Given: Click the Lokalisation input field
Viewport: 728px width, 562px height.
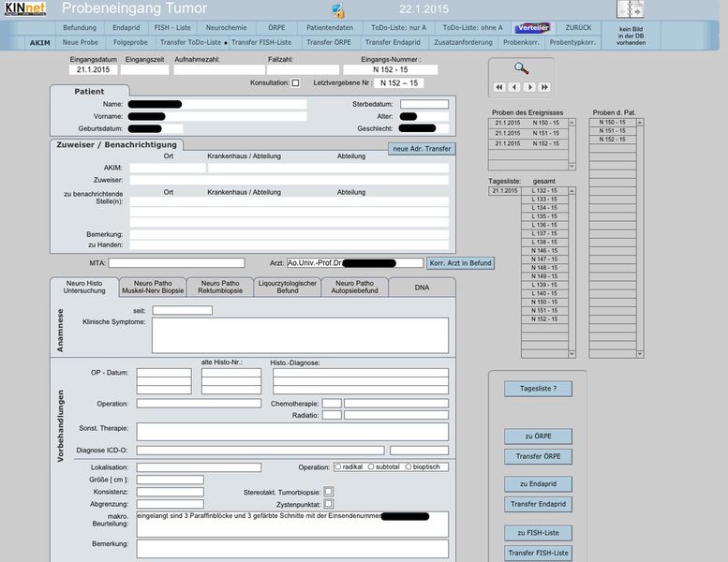Looking at the screenshot, I should [199, 467].
